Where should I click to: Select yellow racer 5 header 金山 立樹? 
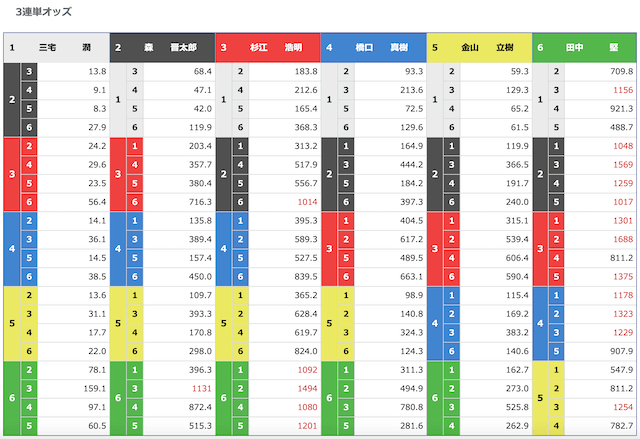(479, 48)
